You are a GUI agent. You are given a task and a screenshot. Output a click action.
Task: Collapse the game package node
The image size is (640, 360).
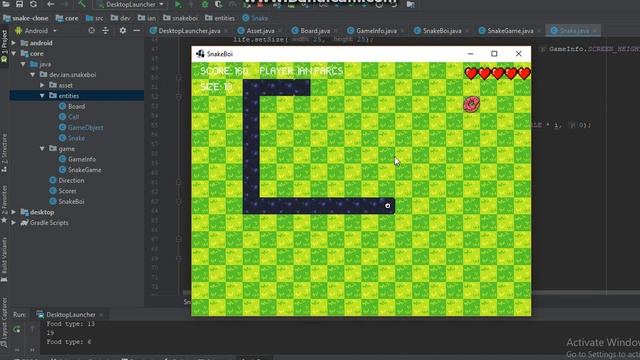point(42,149)
